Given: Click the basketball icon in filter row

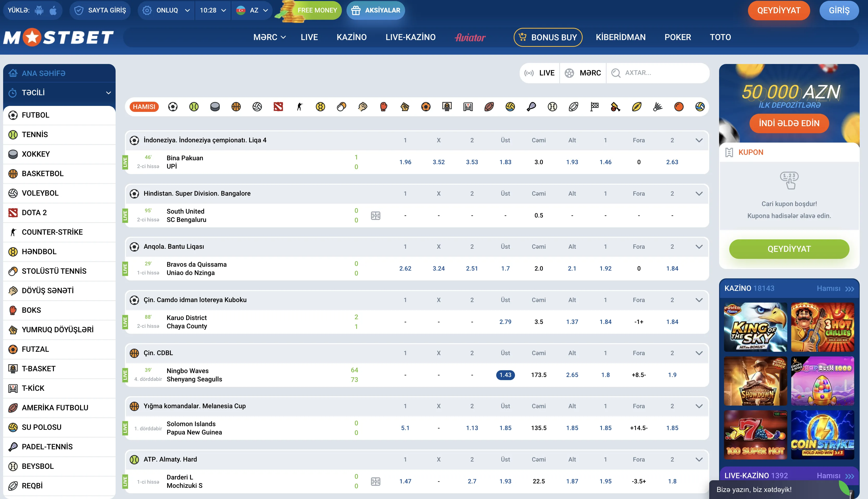Looking at the screenshot, I should pos(236,107).
